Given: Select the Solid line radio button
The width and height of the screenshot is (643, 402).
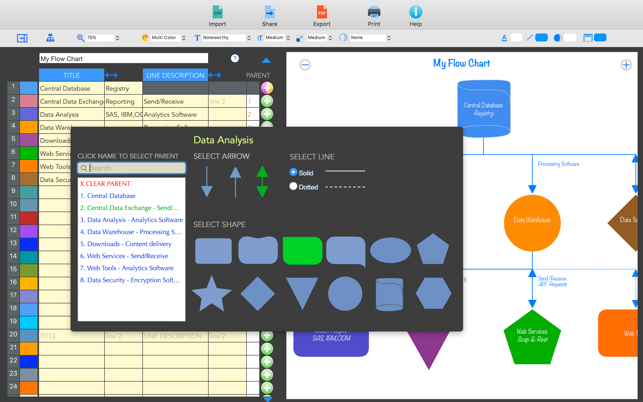Looking at the screenshot, I should (293, 172).
